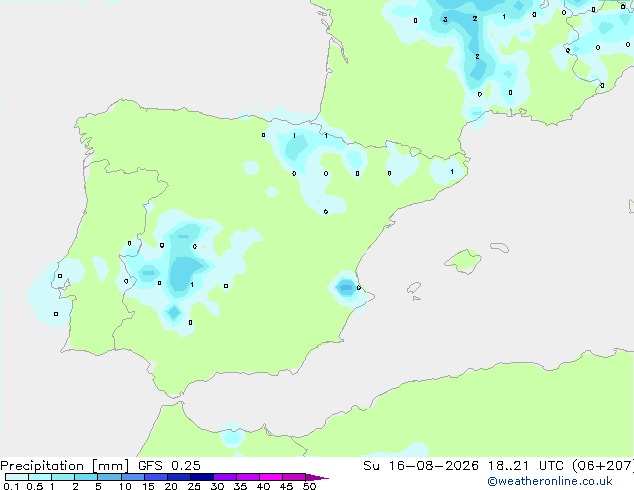
Task: Click the 5–10 mm legend color box
Action: (109, 477)
